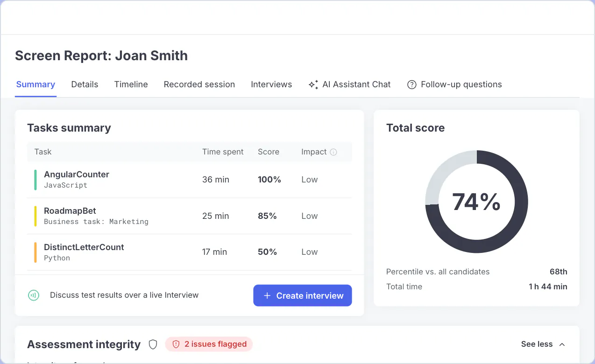Click the Discuss test results over a live Interview text

click(124, 295)
